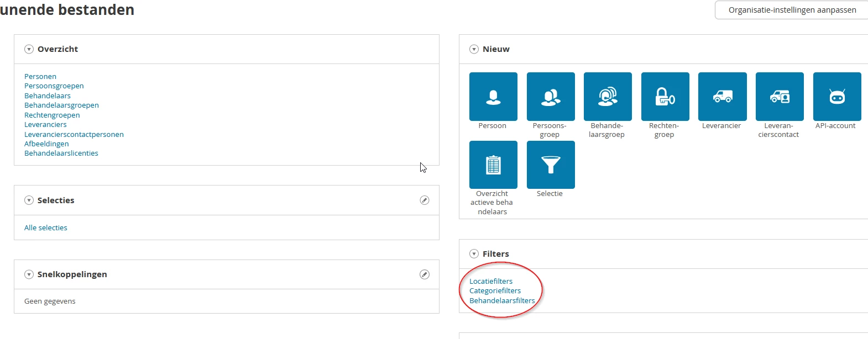Open Behandelaarsgroepen link
Image resolution: width=868 pixels, height=339 pixels.
61,105
